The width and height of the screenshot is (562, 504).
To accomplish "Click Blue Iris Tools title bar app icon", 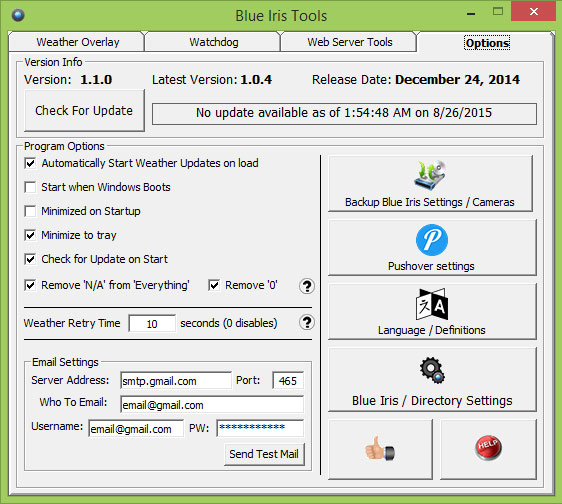I will point(18,15).
